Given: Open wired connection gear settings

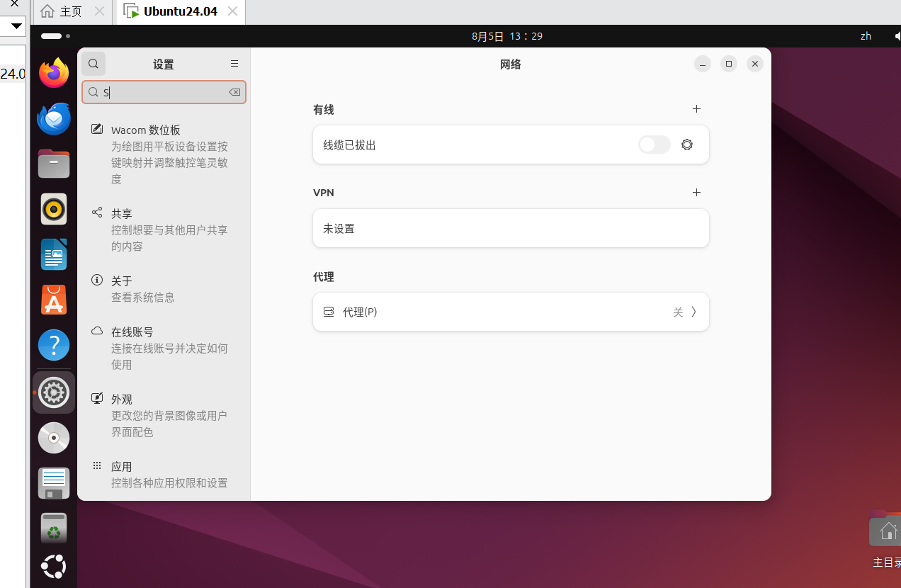Looking at the screenshot, I should coord(686,145).
